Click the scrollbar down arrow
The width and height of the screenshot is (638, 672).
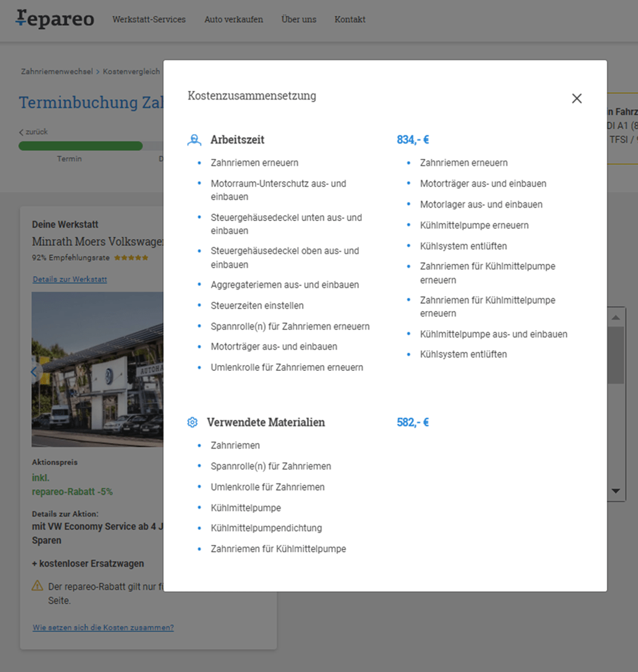click(x=616, y=491)
